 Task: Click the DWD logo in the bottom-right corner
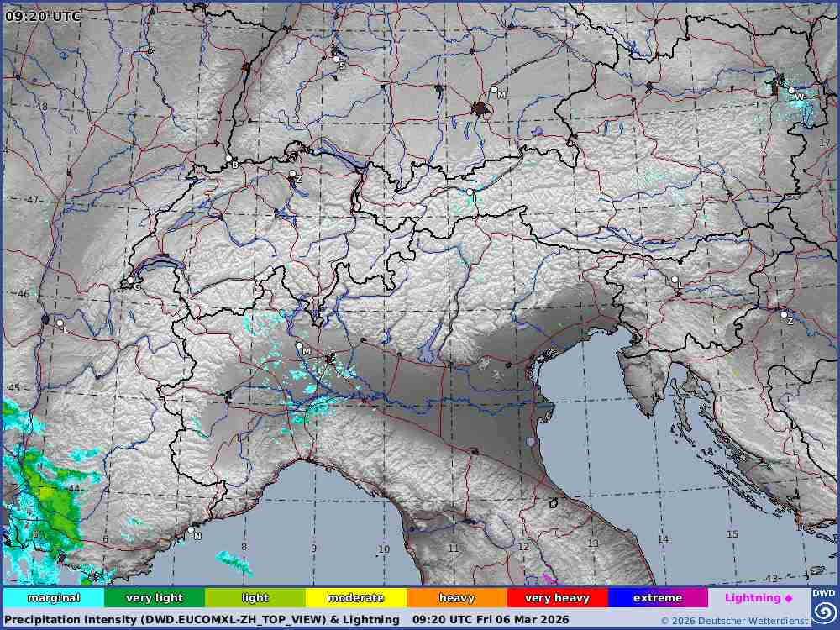click(823, 606)
